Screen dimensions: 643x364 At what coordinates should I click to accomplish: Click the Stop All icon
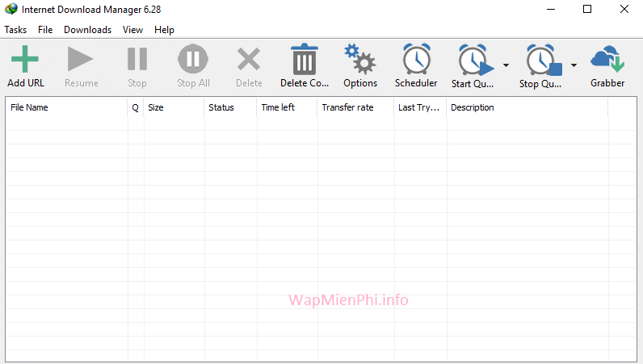point(193,59)
